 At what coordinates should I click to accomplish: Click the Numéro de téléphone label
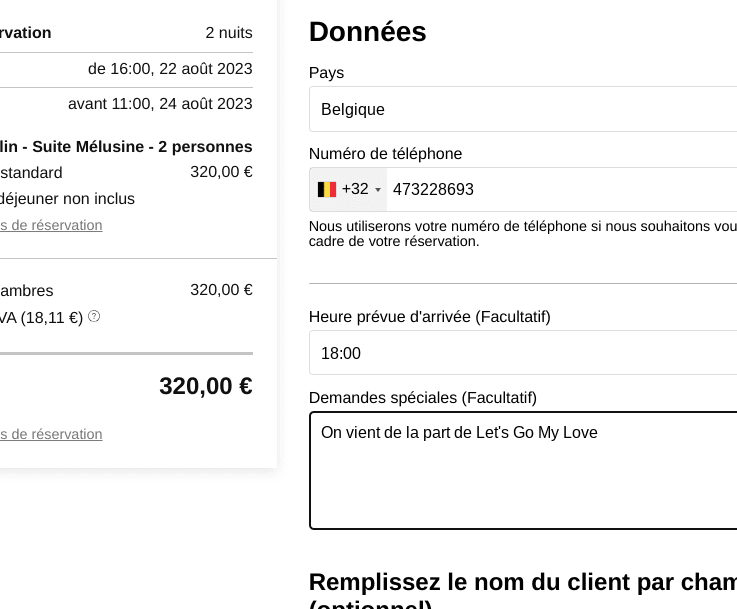[385, 154]
